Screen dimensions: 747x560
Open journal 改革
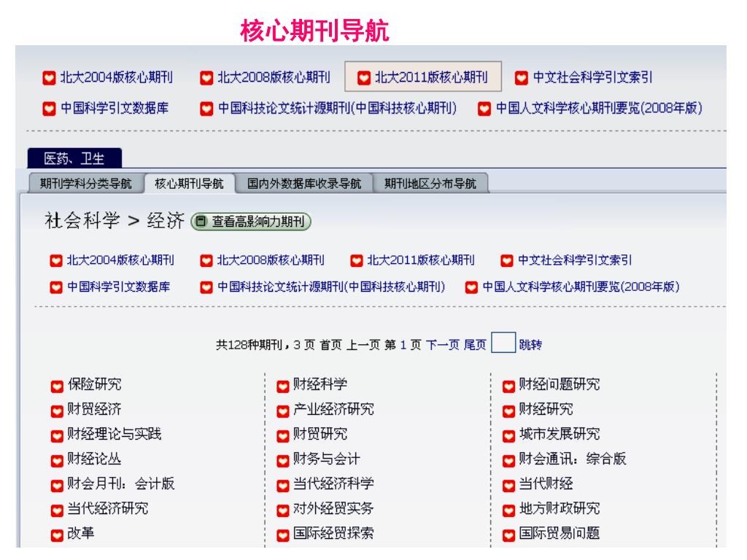[x=81, y=533]
